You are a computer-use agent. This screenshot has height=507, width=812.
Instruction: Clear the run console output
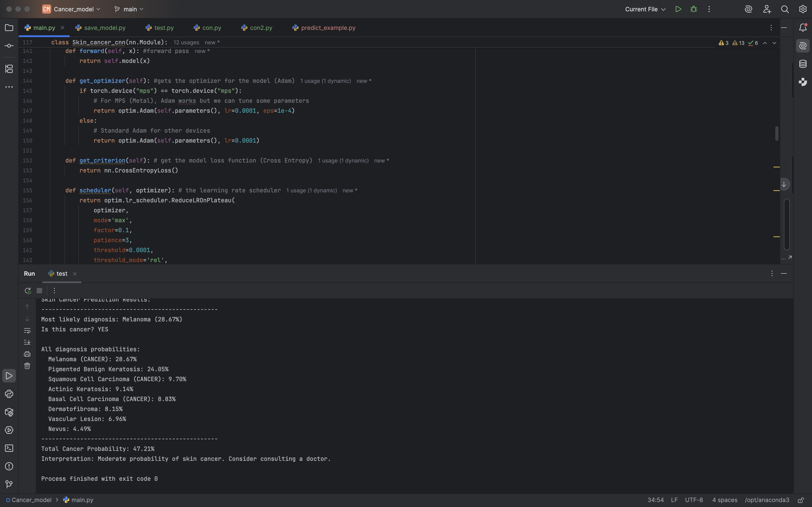tap(27, 366)
